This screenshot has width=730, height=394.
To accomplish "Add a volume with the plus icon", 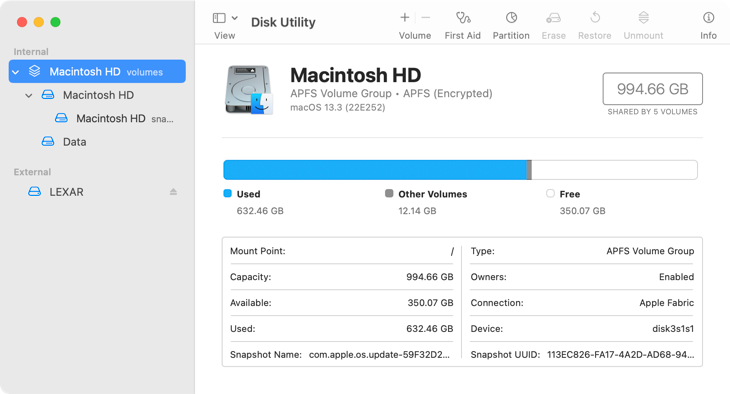I will pos(405,18).
